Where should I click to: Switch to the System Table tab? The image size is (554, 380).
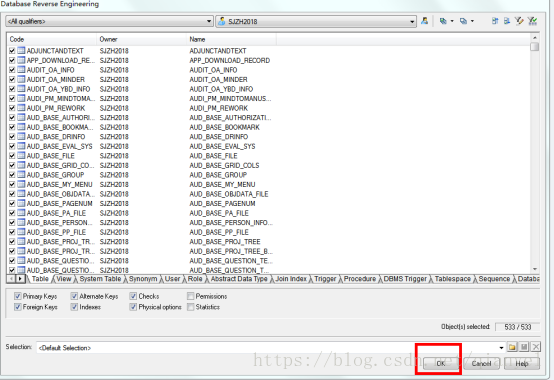pos(100,279)
